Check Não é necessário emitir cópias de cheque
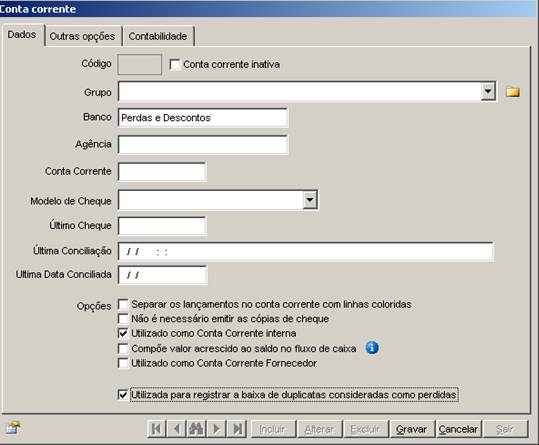539x445 pixels. click(x=123, y=319)
